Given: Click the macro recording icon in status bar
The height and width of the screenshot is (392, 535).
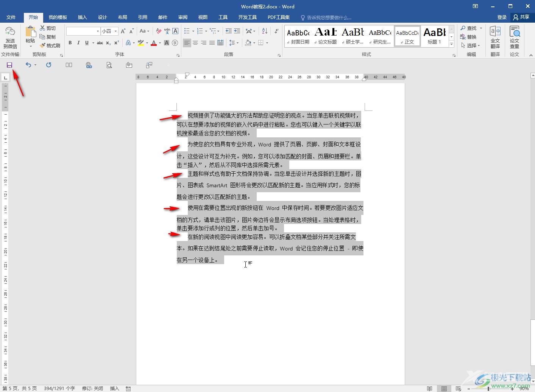Looking at the screenshot, I should [x=128, y=389].
